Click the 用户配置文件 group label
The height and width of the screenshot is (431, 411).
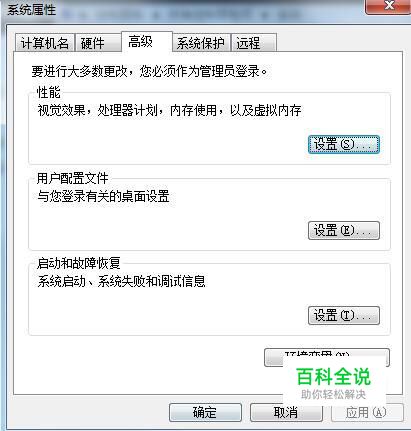(x=73, y=178)
